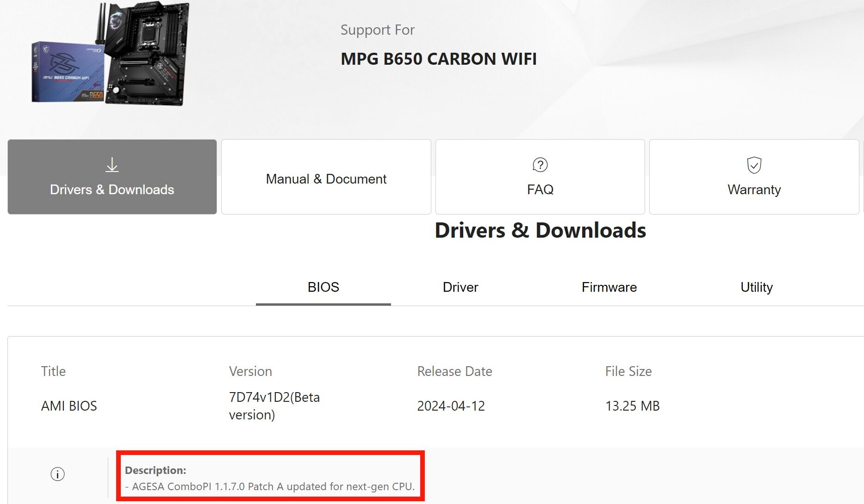Viewport: 864px width, 504px height.
Task: Open the FAQ section
Action: pos(540,177)
